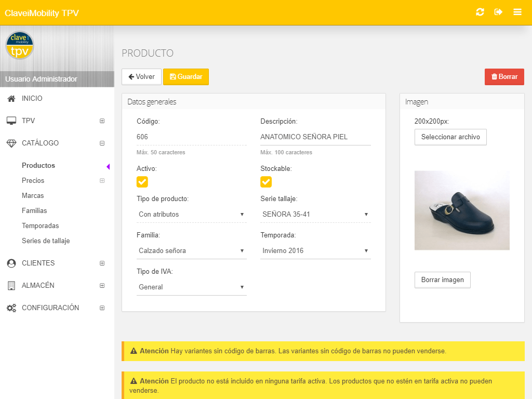532x399 pixels.
Task: Collapse the CATÁLOGO menu section
Action: pos(102,143)
